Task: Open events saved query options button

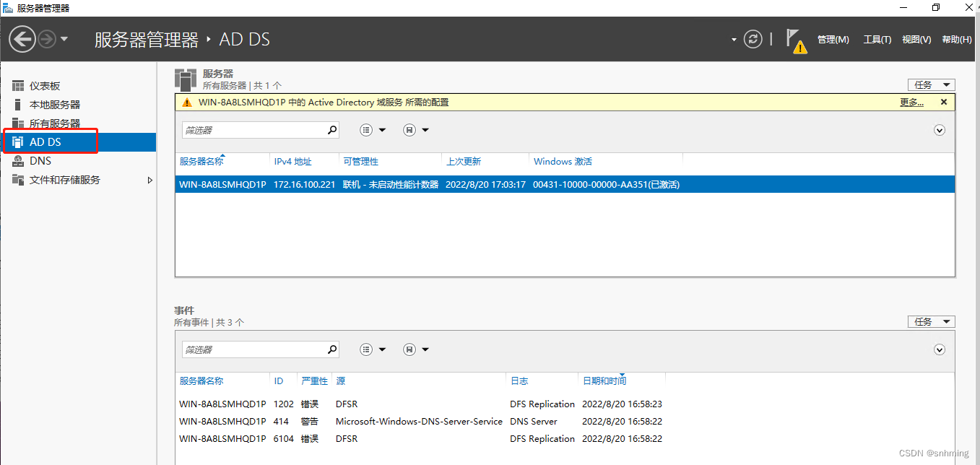Action: 416,349
